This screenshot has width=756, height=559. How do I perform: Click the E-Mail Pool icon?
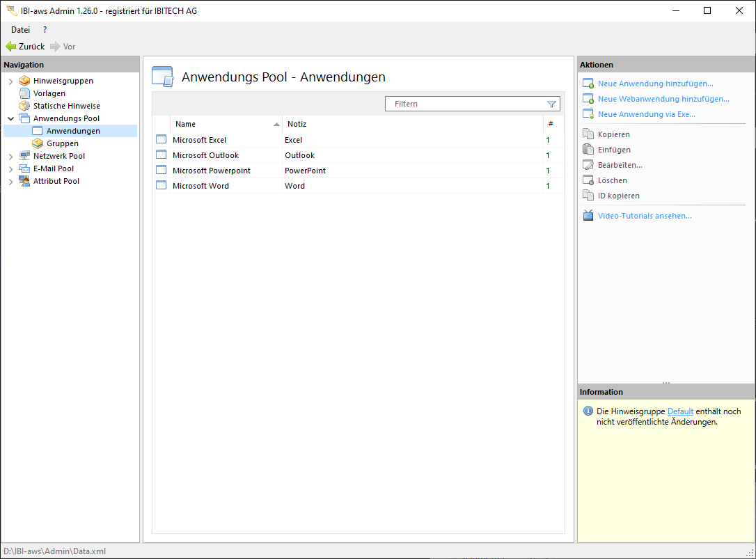[24, 168]
